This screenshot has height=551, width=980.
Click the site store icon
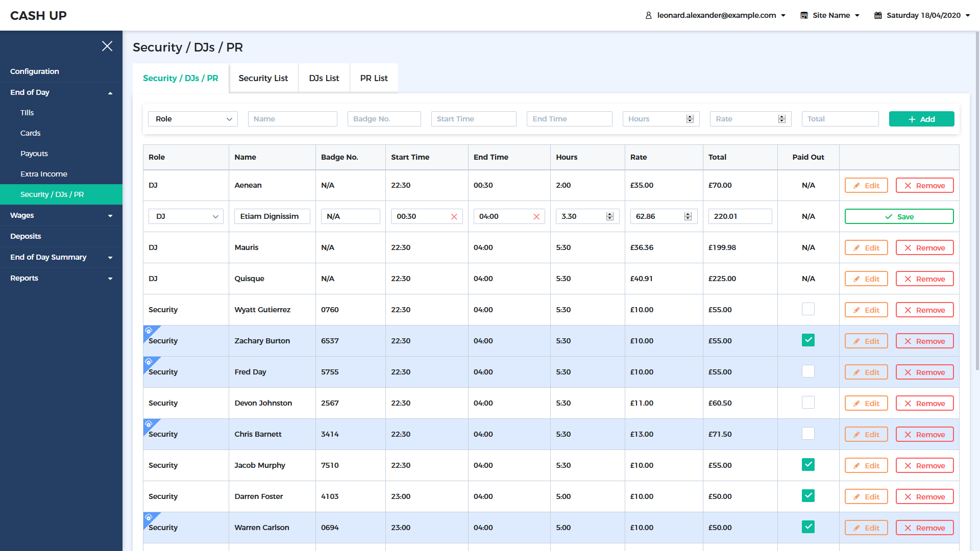(804, 15)
